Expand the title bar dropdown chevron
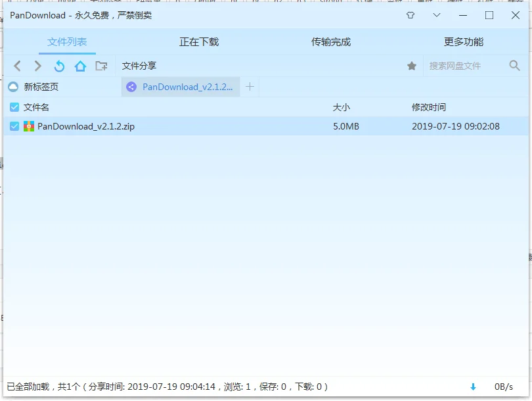Image resolution: width=532 pixels, height=401 pixels. point(437,15)
